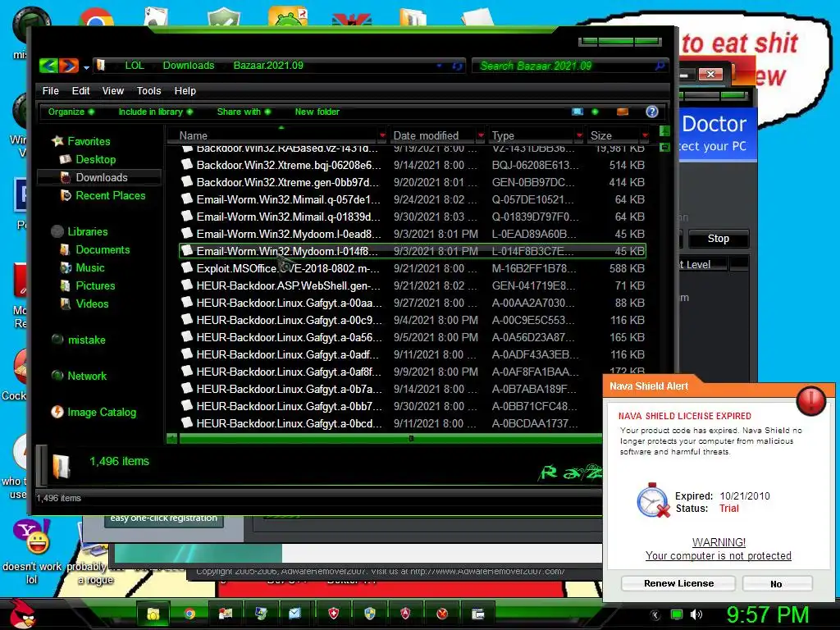This screenshot has width=840, height=630.
Task: Click the blue Help question-mark icon
Action: coord(652,112)
